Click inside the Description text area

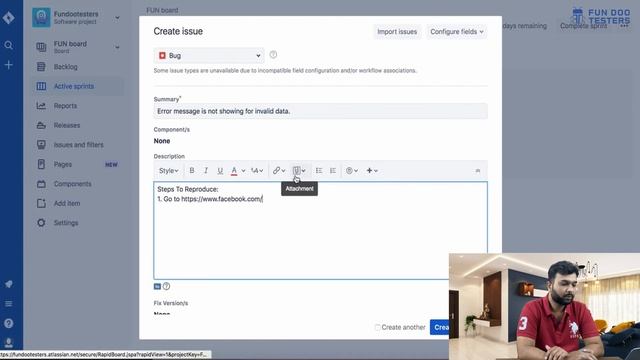point(320,231)
